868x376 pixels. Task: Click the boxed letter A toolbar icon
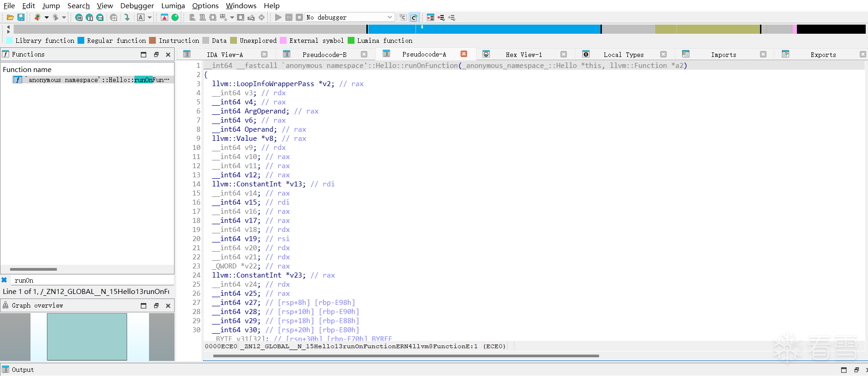coord(141,17)
